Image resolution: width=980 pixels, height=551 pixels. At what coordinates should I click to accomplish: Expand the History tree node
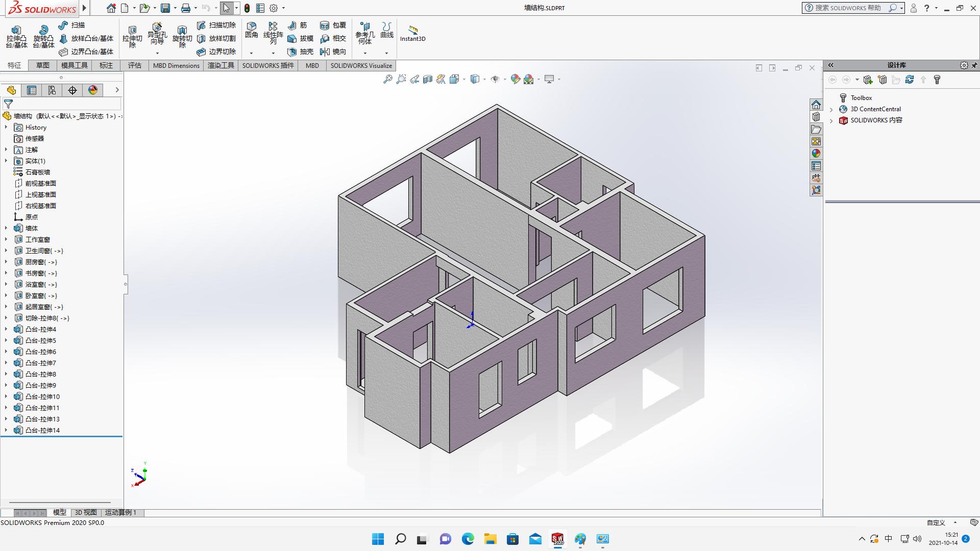(6, 127)
